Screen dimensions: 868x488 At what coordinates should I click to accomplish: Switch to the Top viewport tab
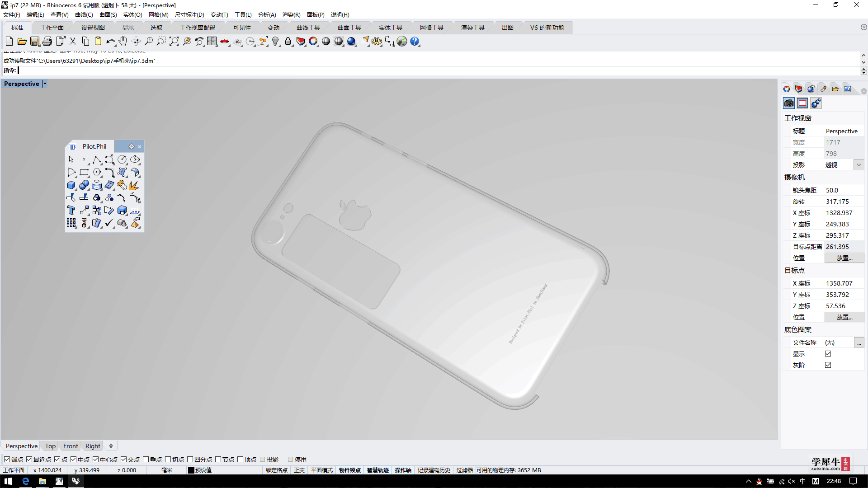click(50, 446)
